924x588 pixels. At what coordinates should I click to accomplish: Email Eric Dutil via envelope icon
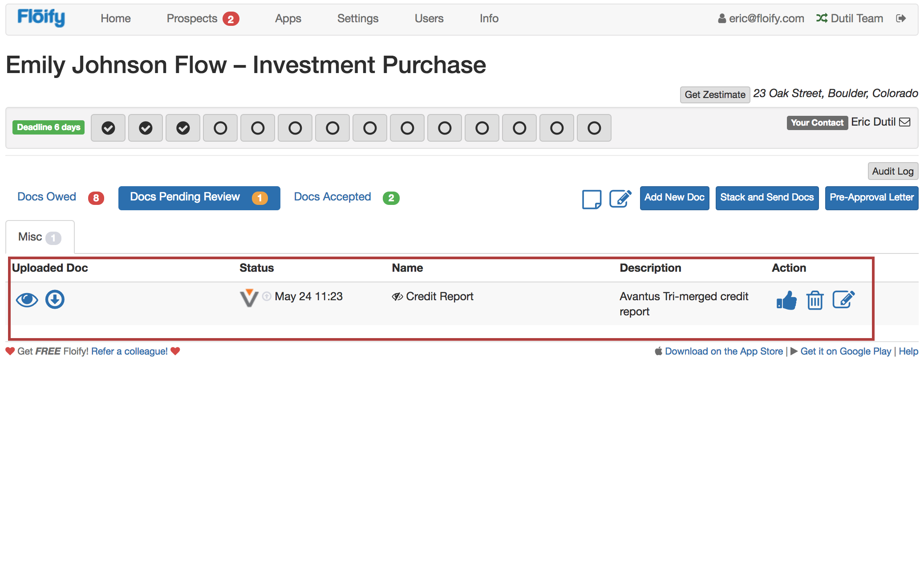[905, 122]
